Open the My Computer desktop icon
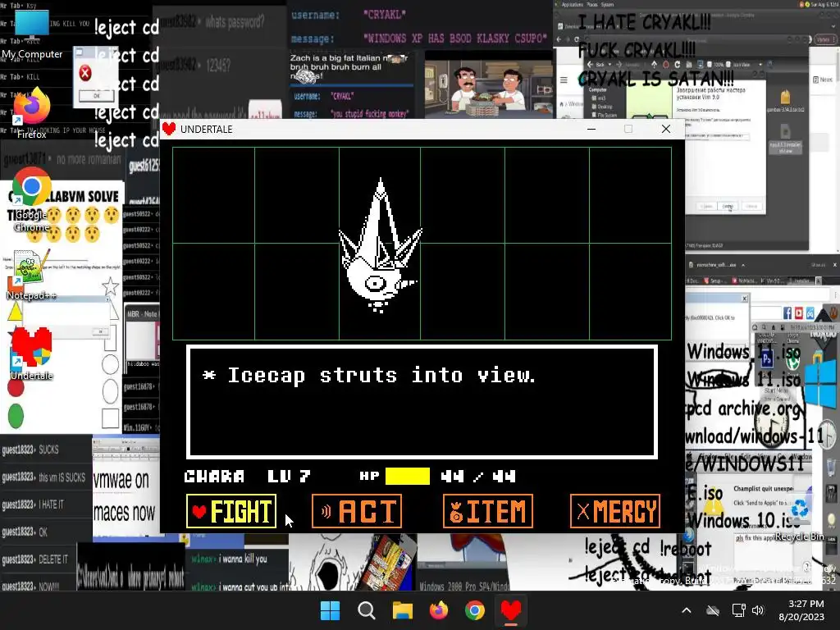The height and width of the screenshot is (630, 840). 32,34
